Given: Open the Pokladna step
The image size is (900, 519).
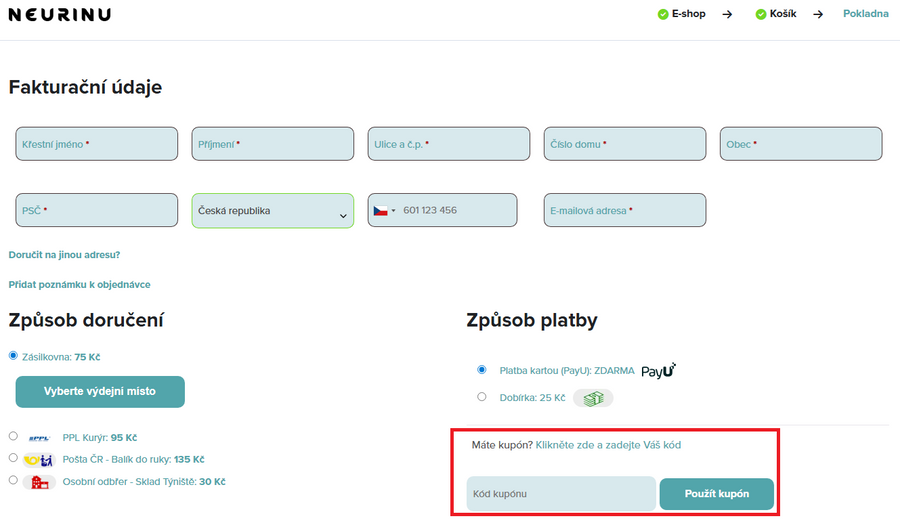Looking at the screenshot, I should [x=865, y=14].
